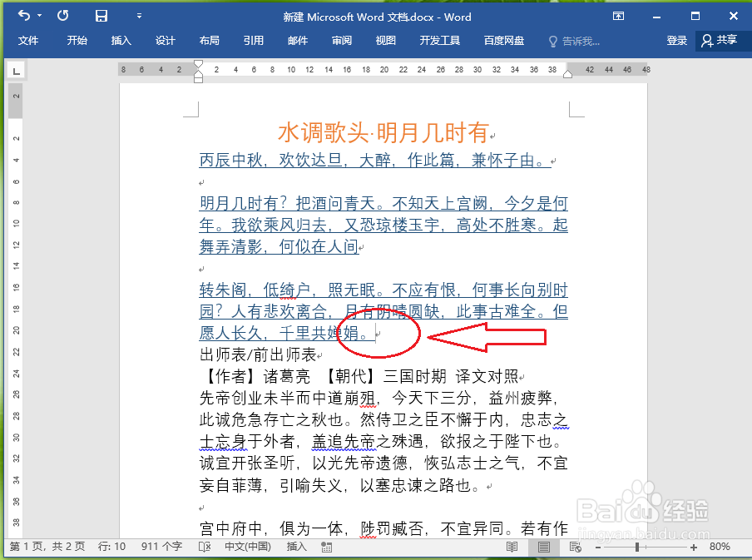Viewport: 752px width, 560px height.
Task: Expand the Quick Access Toolbar customize menu
Action: coord(138,16)
